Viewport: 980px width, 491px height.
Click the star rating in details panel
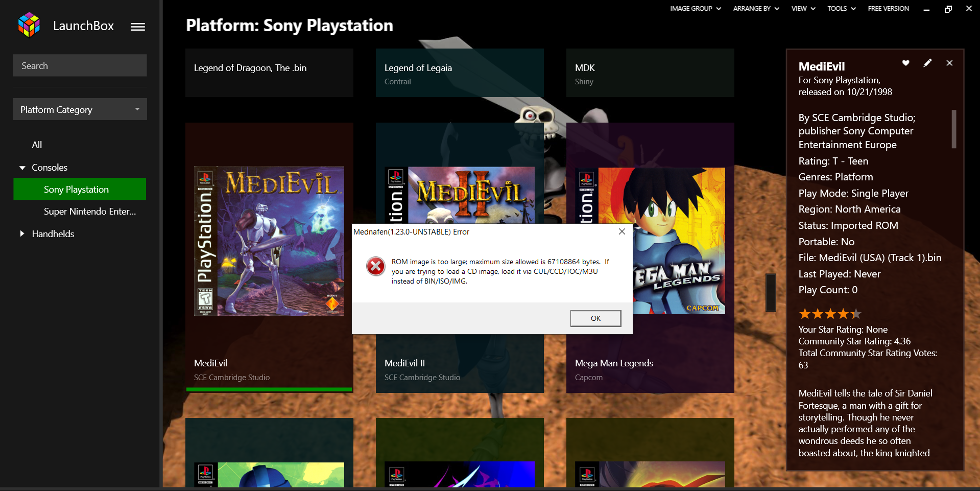830,314
